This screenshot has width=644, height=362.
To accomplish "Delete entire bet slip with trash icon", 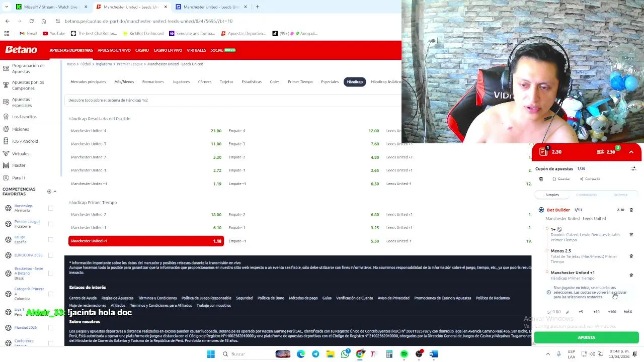I will 541,179.
